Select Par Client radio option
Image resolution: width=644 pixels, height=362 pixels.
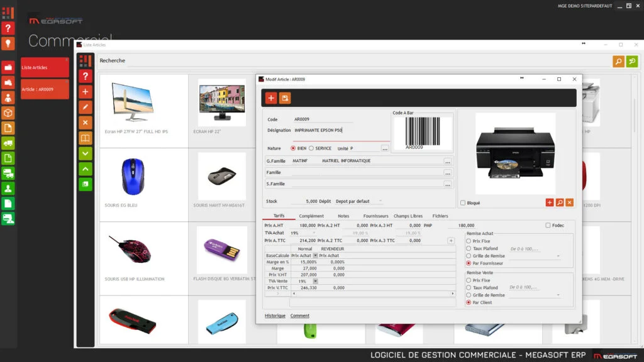(469, 302)
